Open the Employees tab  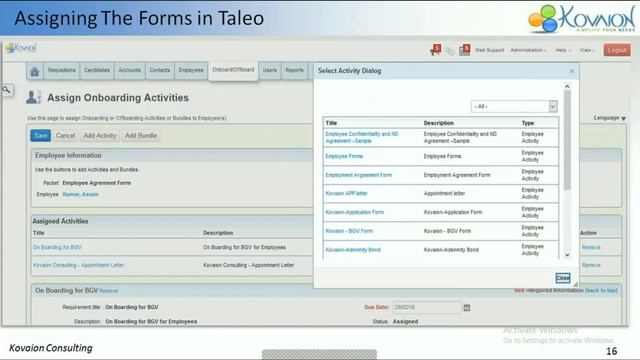(x=191, y=71)
